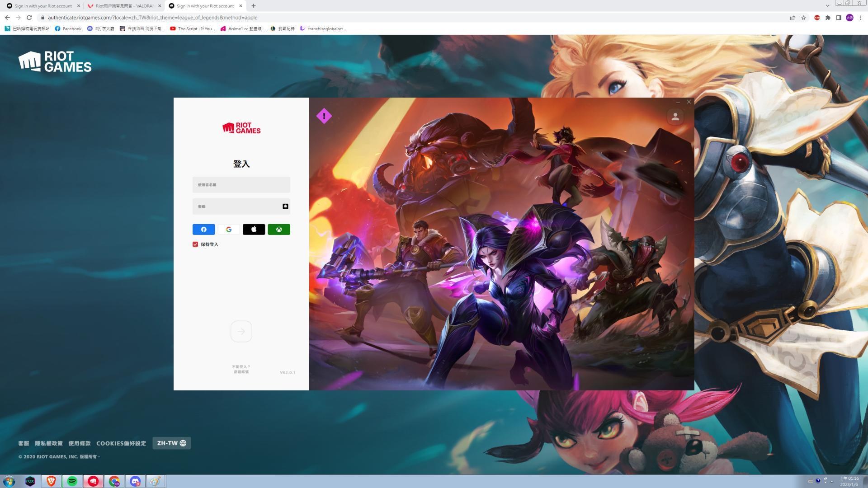Toggle password visibility in the password field
Screen dimensions: 868x488
point(285,206)
